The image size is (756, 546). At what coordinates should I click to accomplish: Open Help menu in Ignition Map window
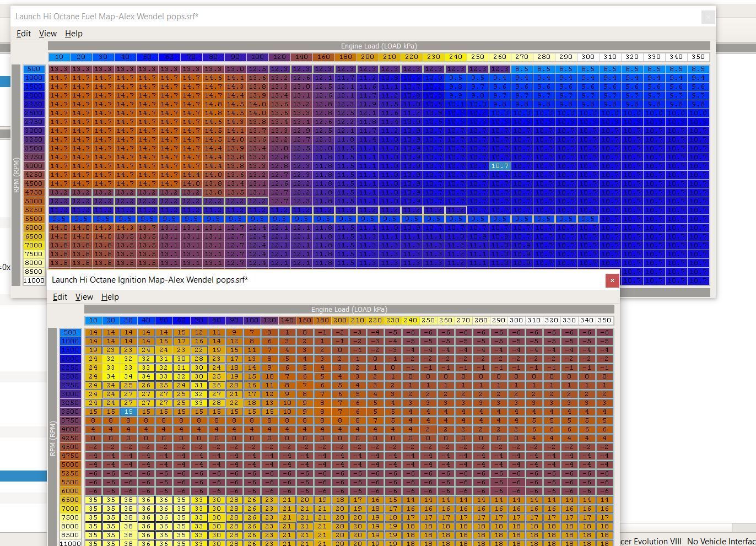[x=110, y=297]
